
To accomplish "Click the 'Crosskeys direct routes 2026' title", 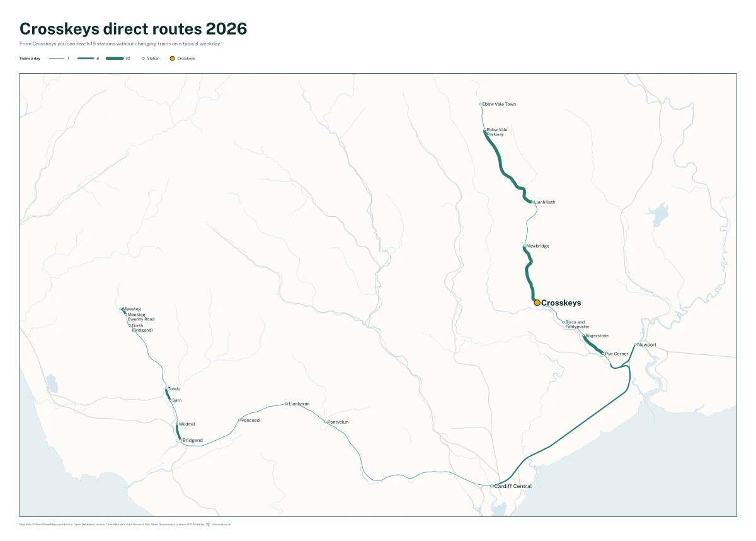I will coord(134,29).
